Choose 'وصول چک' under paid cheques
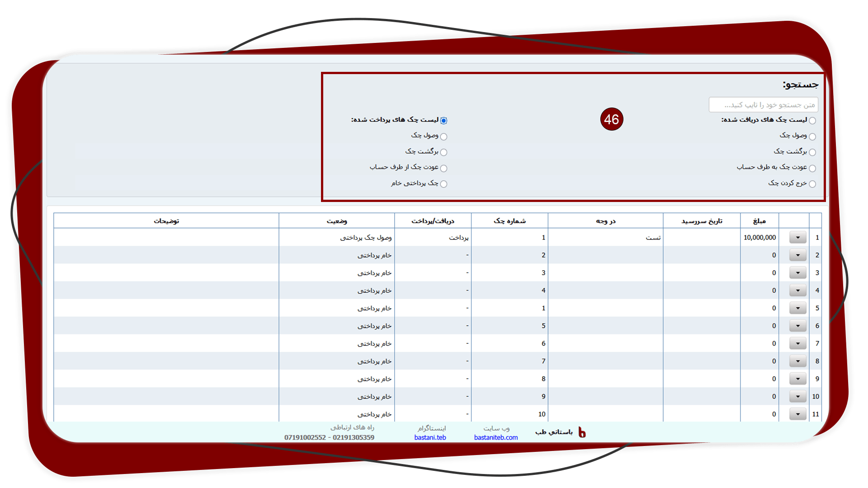 (x=443, y=136)
